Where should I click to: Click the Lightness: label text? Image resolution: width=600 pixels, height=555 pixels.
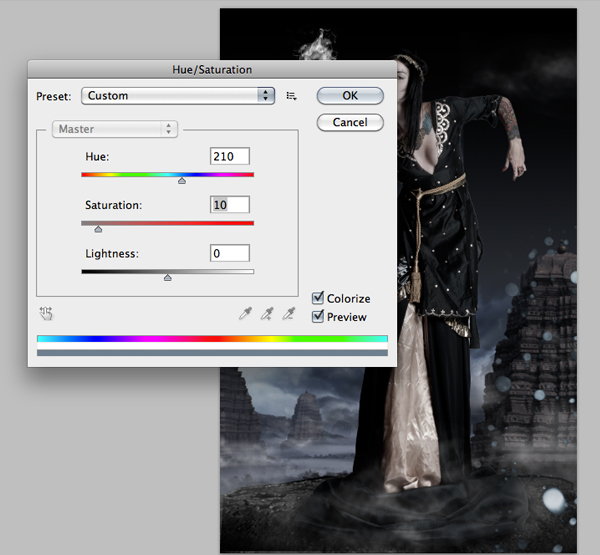112,254
